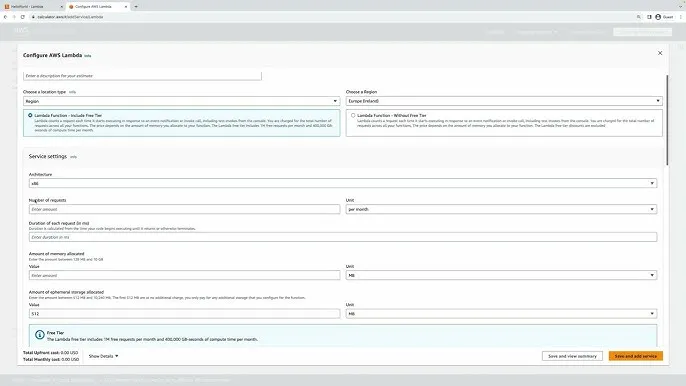
Task: Open a new browser tab
Action: [136, 7]
